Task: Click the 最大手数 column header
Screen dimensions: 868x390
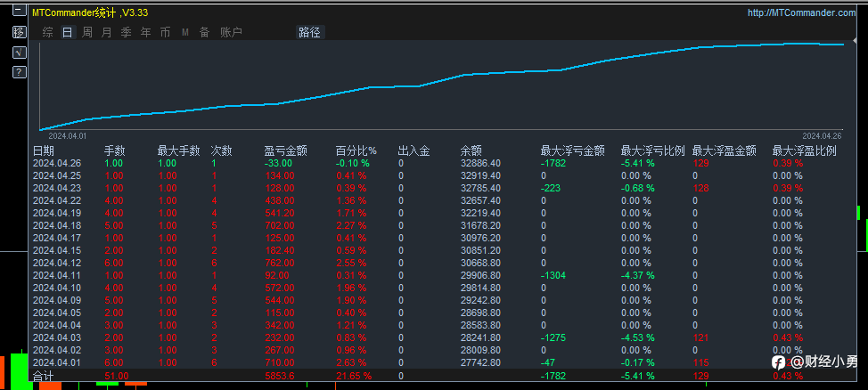Action: 178,150
